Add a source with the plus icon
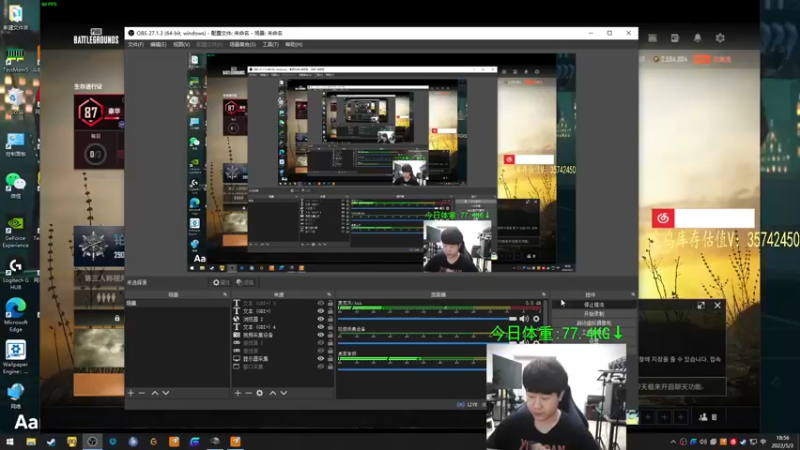800x450 pixels. click(238, 393)
